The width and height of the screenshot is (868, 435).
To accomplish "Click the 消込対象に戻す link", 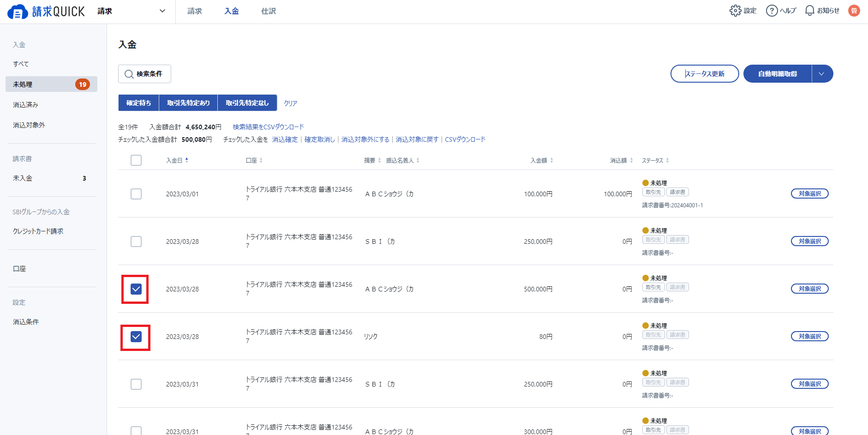I will (417, 139).
